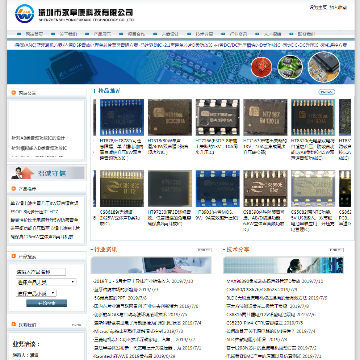This screenshot has height=360, width=360.
Task: Open the second link at the page's top-right corner
Action: coord(338,7)
